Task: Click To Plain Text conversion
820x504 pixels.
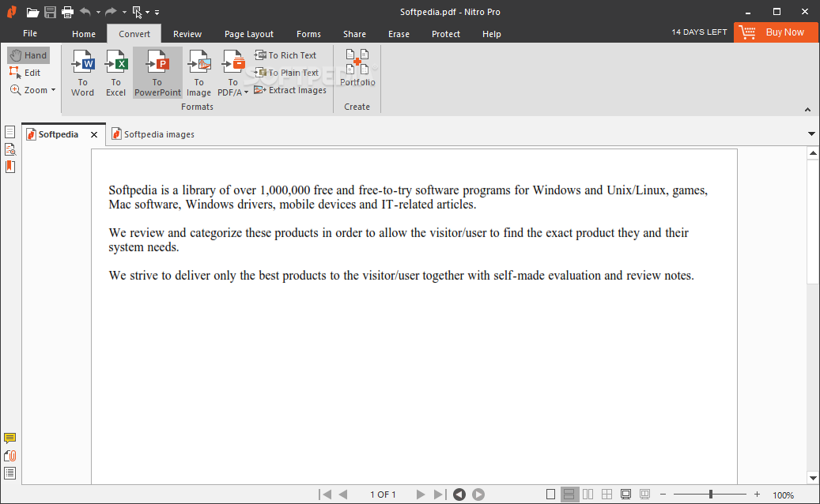Action: (286, 73)
